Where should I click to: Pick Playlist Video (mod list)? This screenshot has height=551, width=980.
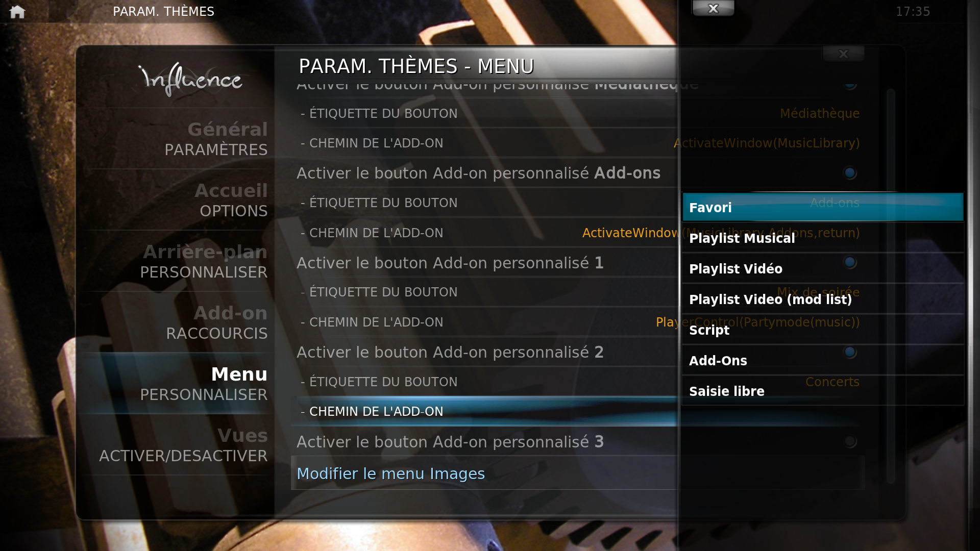coord(823,299)
